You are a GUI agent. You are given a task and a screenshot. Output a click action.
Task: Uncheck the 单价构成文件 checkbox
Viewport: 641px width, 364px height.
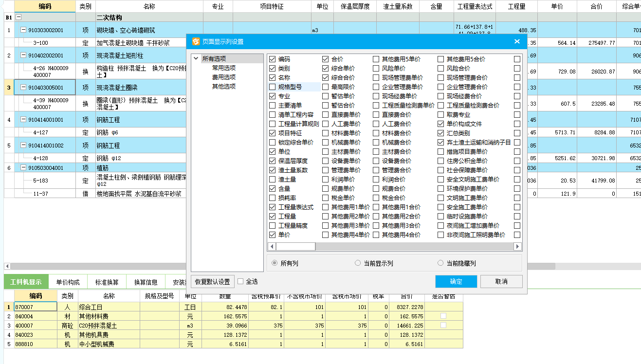point(441,124)
